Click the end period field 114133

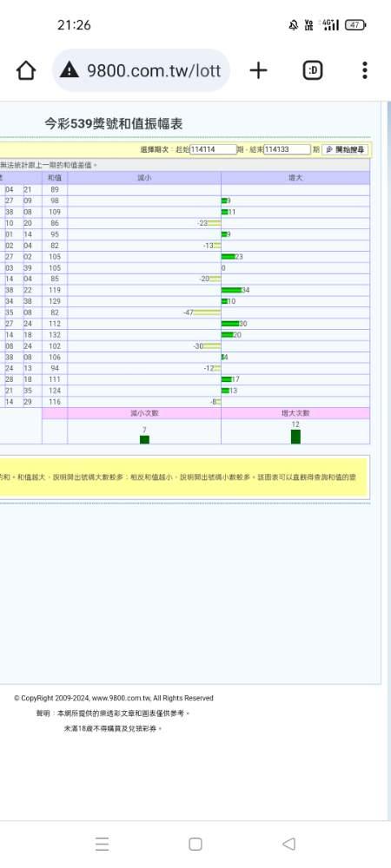click(x=287, y=149)
